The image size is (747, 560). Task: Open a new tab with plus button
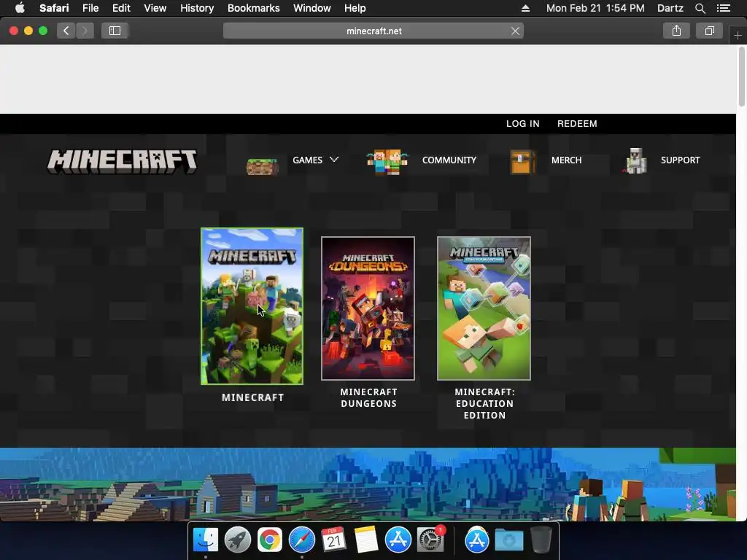738,35
